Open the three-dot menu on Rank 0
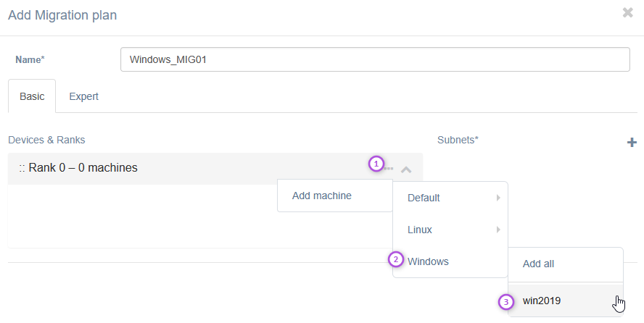Screen dimensions: 644x323 (x=389, y=169)
